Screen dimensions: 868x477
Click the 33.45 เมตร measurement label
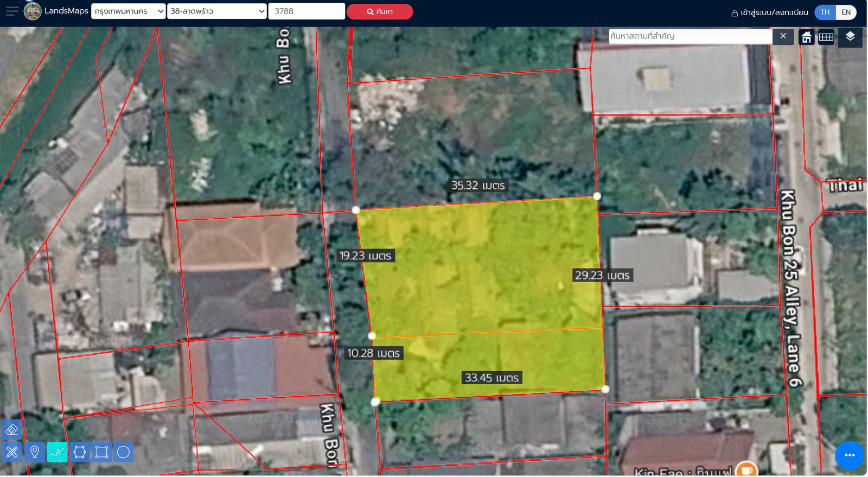click(492, 378)
